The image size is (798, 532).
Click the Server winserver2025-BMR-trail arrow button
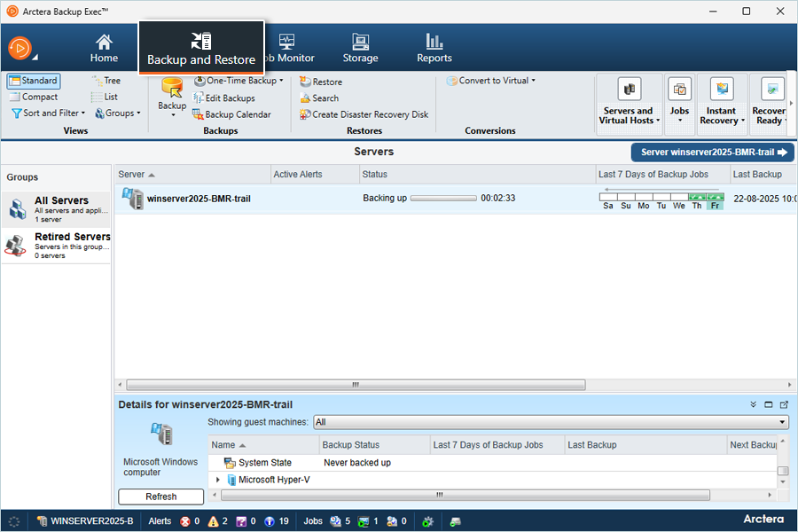tap(713, 153)
